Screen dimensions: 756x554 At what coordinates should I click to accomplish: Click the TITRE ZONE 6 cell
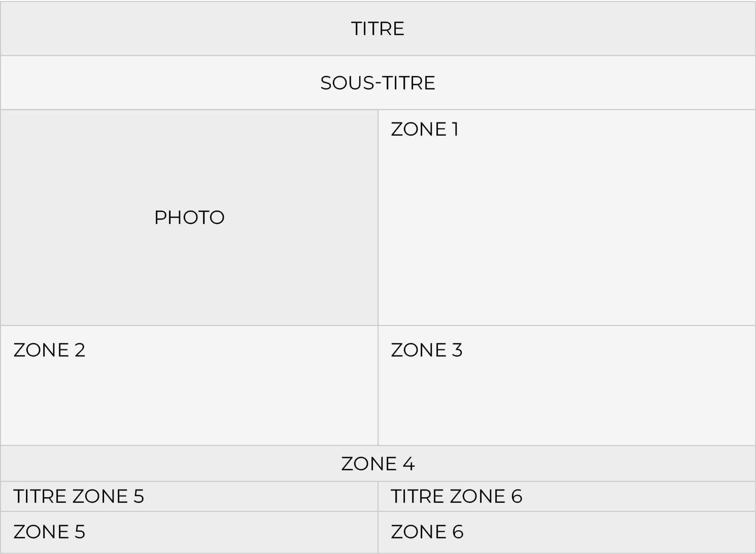click(456, 497)
